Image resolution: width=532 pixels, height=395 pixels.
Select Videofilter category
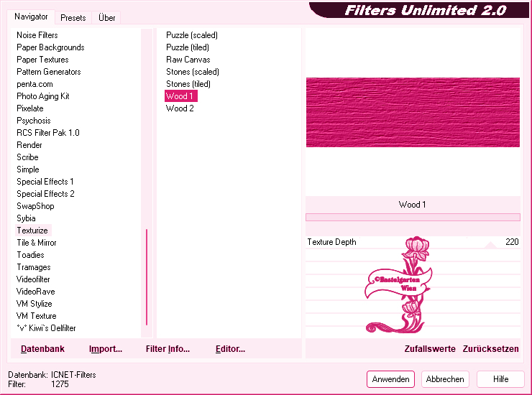click(33, 279)
